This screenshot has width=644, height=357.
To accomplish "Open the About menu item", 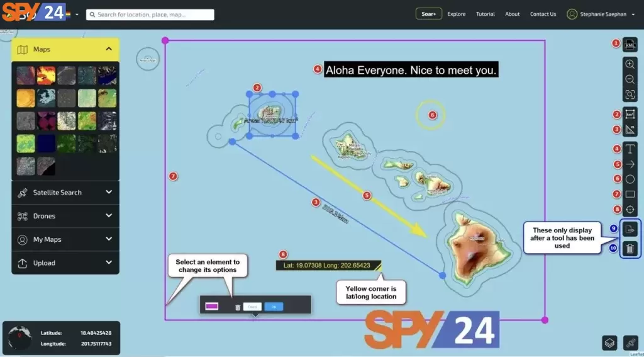I will (x=512, y=14).
